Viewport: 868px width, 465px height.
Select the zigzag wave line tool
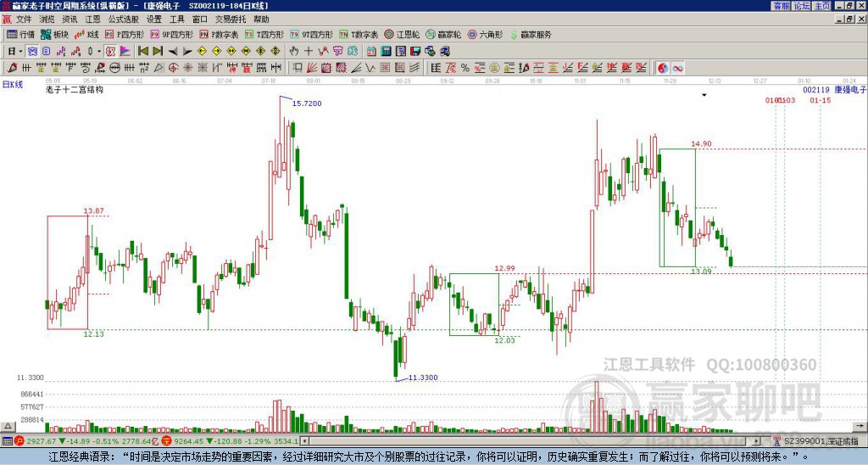click(370, 68)
